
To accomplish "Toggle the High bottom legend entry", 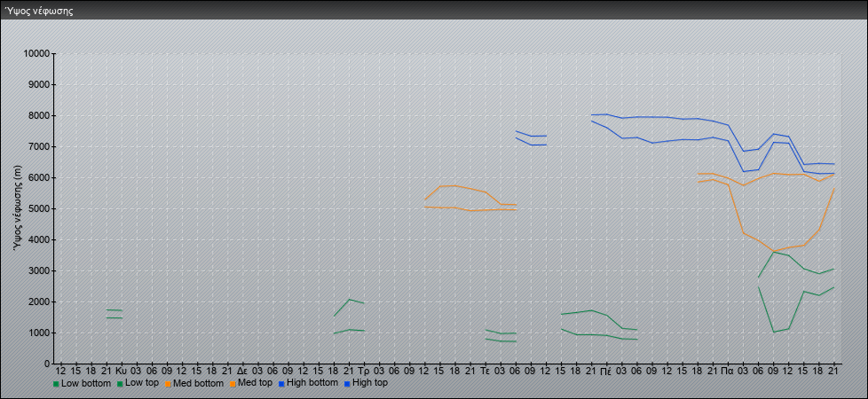I will click(308, 383).
